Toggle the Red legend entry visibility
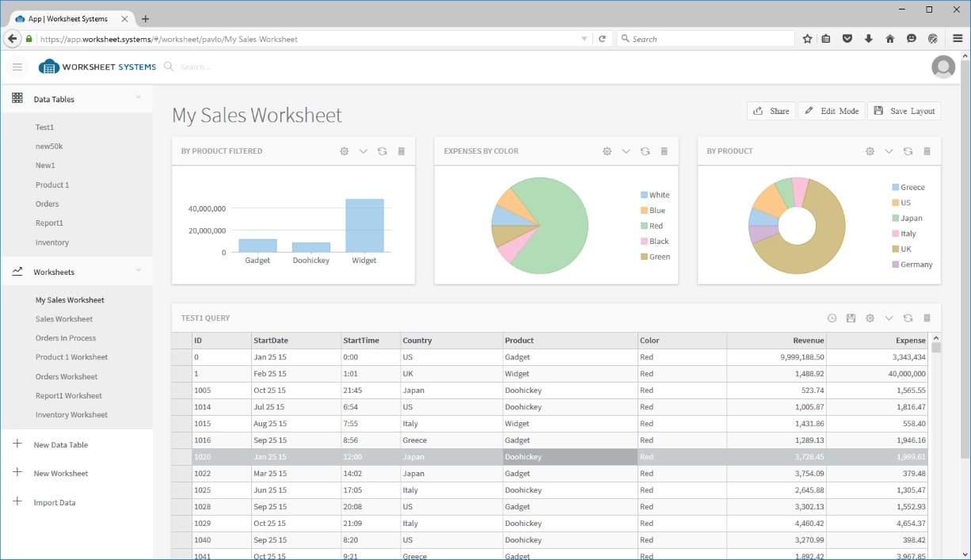Viewport: 971px width, 560px height. click(654, 226)
